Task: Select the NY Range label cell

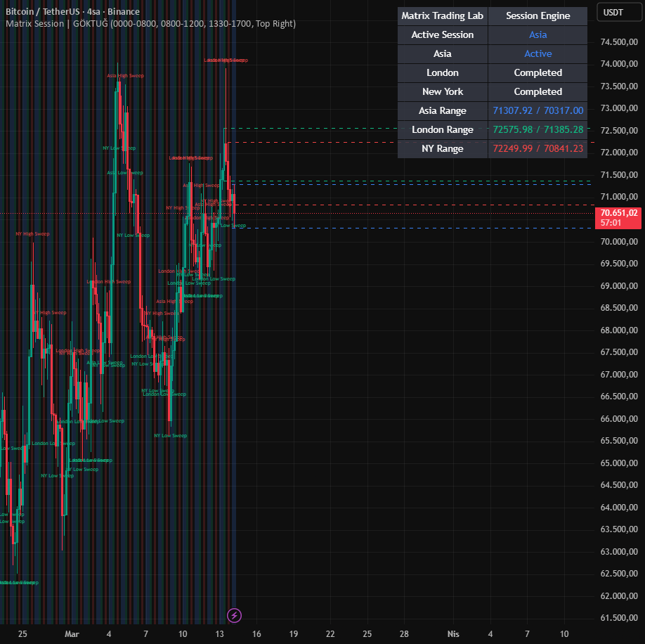Action: (x=443, y=148)
